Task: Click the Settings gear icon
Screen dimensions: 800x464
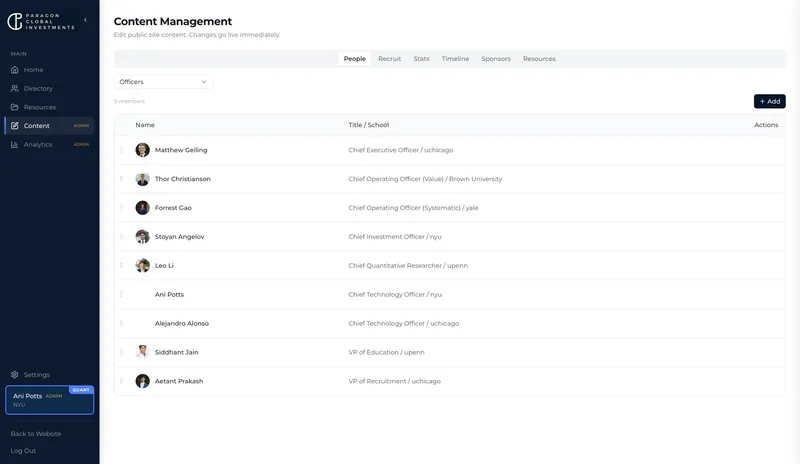Action: [x=15, y=375]
